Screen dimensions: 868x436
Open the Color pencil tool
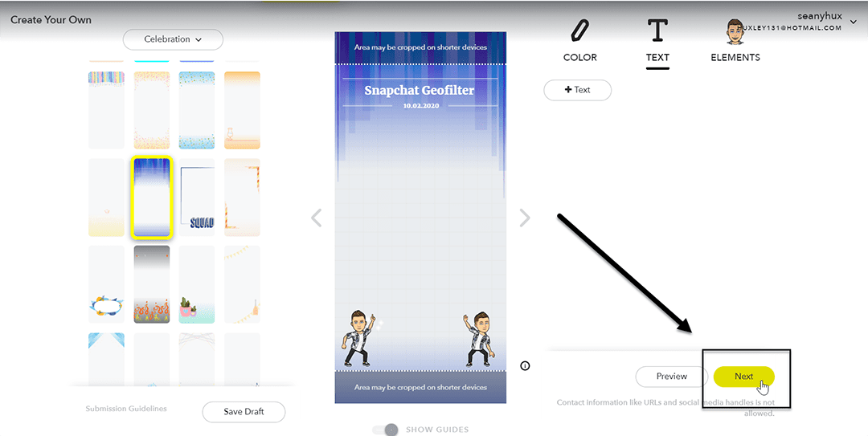(579, 31)
